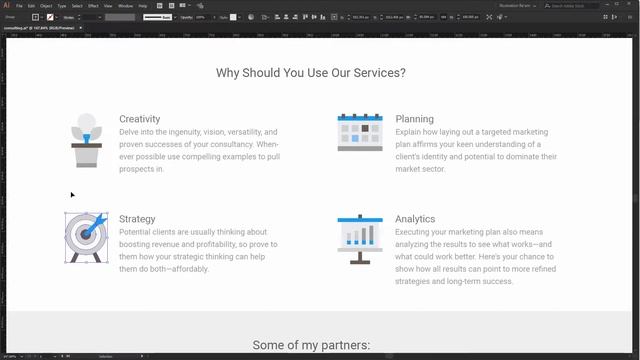Click the 'Why Should You Use Our Services?' heading

[311, 73]
